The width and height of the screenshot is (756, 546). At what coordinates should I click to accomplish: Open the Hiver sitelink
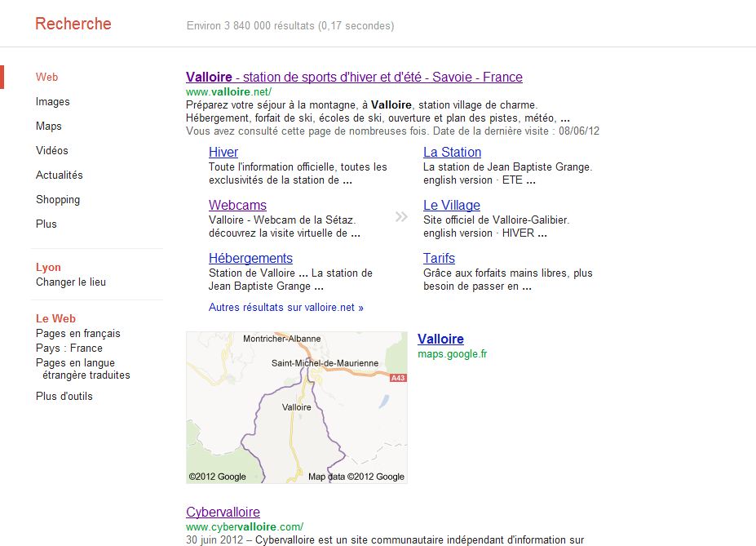click(223, 153)
